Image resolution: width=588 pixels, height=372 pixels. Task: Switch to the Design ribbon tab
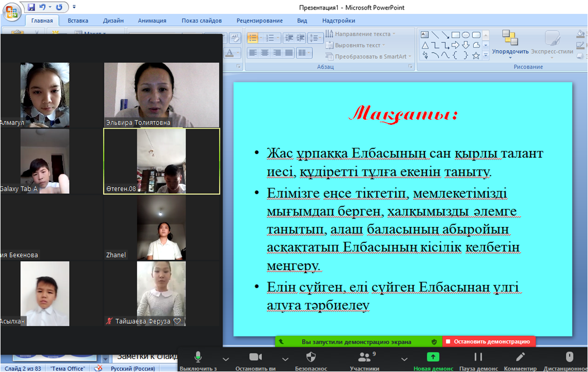point(113,21)
